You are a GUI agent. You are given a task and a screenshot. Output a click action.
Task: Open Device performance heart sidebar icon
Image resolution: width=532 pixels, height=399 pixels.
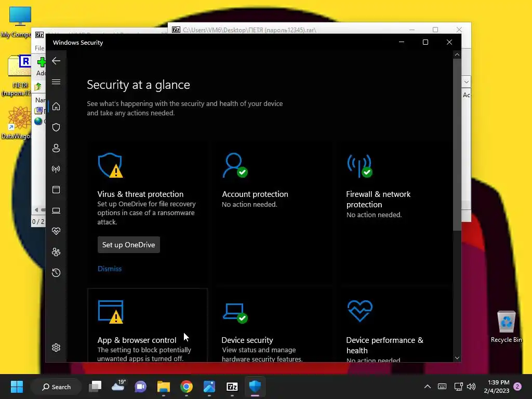click(56, 231)
